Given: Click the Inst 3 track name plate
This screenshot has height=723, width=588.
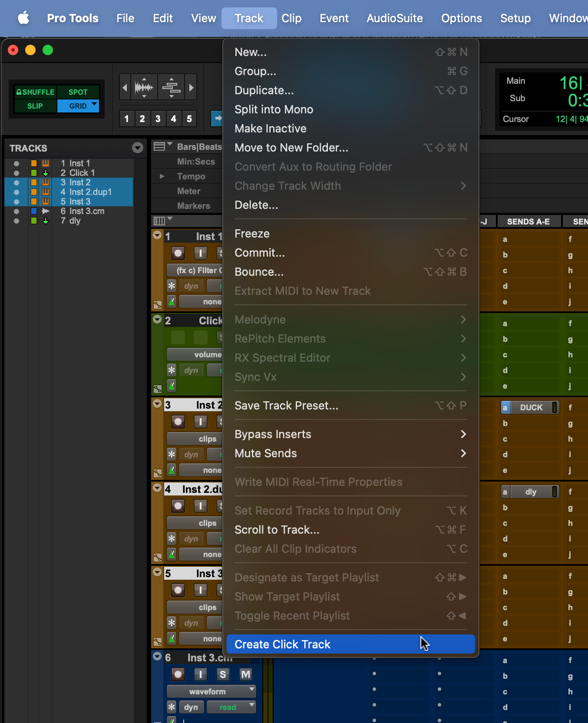Looking at the screenshot, I should point(193,573).
